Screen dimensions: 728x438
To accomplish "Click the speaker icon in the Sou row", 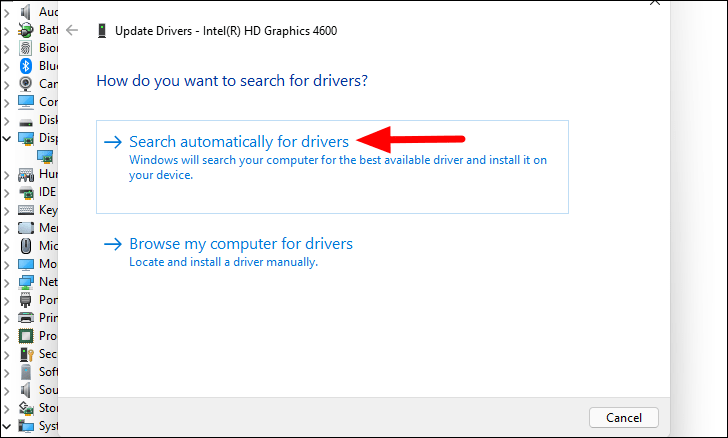I will tap(26, 390).
